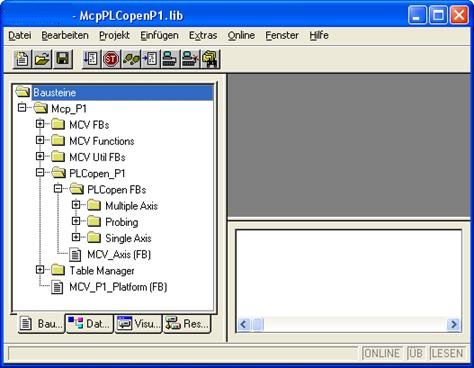The image size is (474, 368).
Task: Expand the Table Manager node
Action: pos(40,270)
